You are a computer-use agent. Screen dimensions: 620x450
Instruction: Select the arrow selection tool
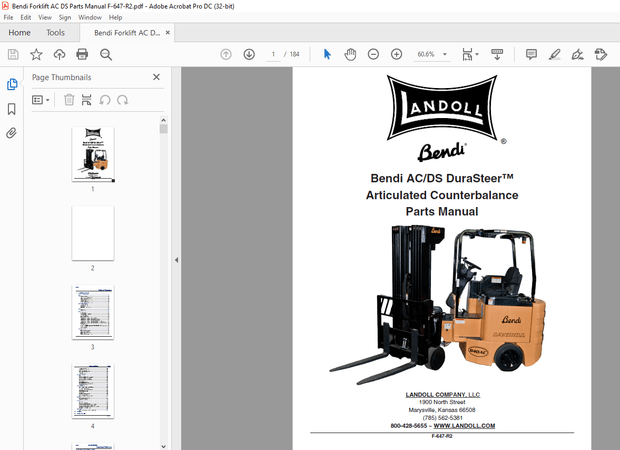[327, 54]
